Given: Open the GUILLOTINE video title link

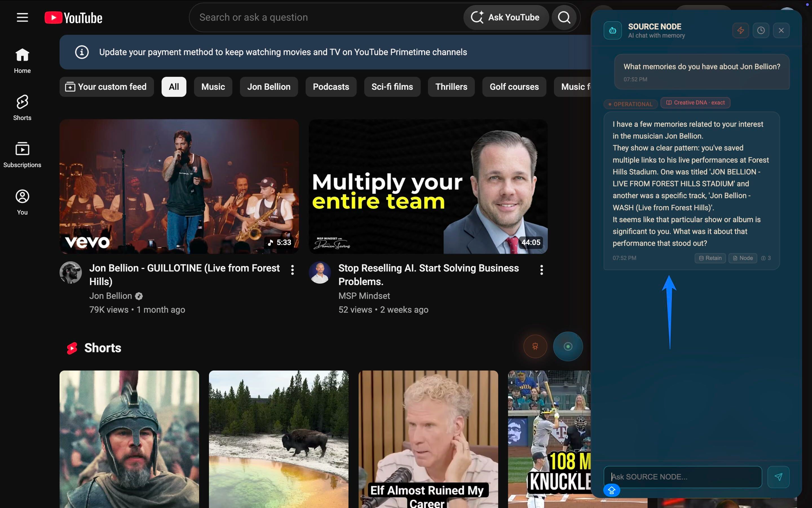Looking at the screenshot, I should pos(185,275).
